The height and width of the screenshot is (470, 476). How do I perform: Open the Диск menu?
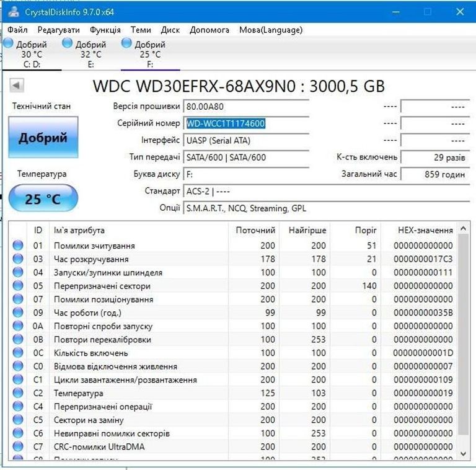click(x=170, y=30)
